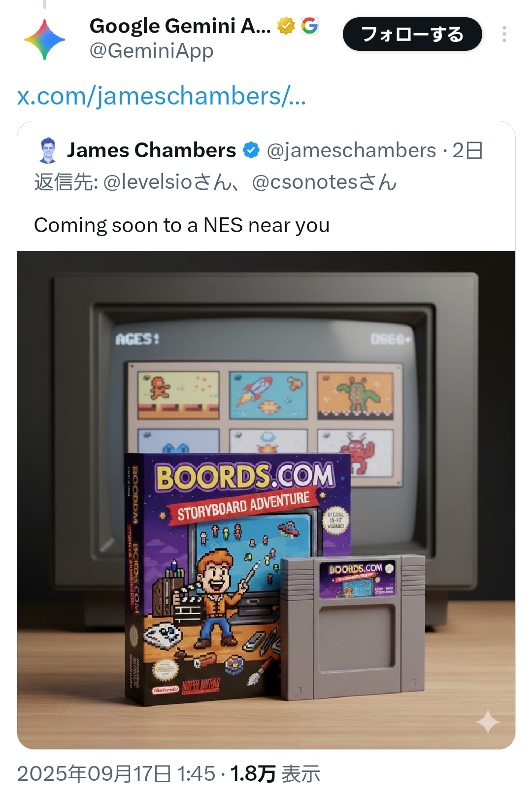Image resolution: width=532 pixels, height=799 pixels.
Task: Open the @GeminiApp handle
Action: (x=151, y=51)
